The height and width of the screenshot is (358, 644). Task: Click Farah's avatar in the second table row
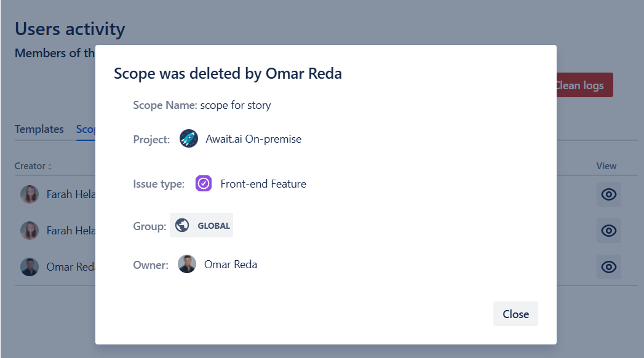pyautogui.click(x=30, y=231)
